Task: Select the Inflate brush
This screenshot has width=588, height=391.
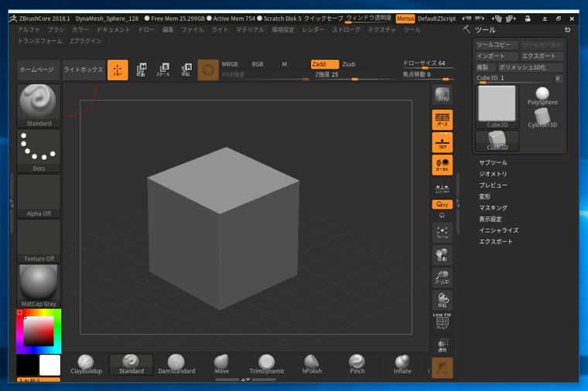Action: point(402,365)
